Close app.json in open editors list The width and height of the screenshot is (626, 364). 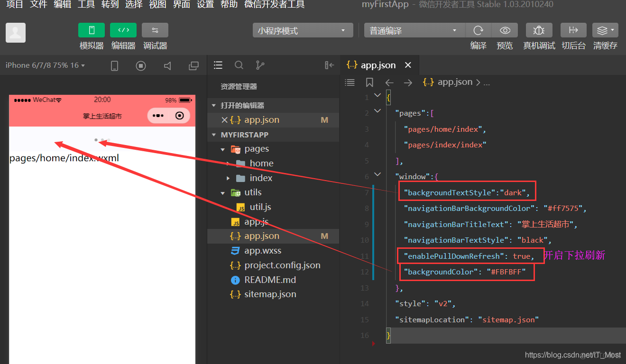click(224, 120)
